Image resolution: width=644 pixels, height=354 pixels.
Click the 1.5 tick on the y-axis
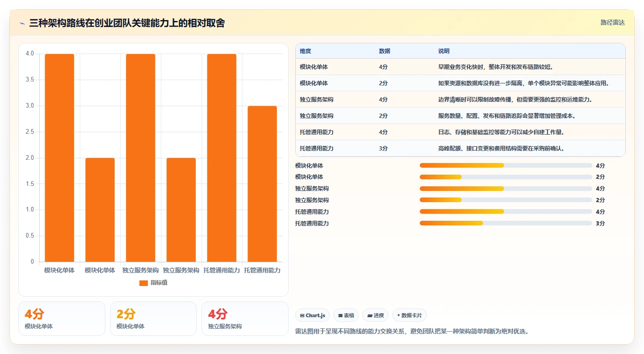[30, 184]
